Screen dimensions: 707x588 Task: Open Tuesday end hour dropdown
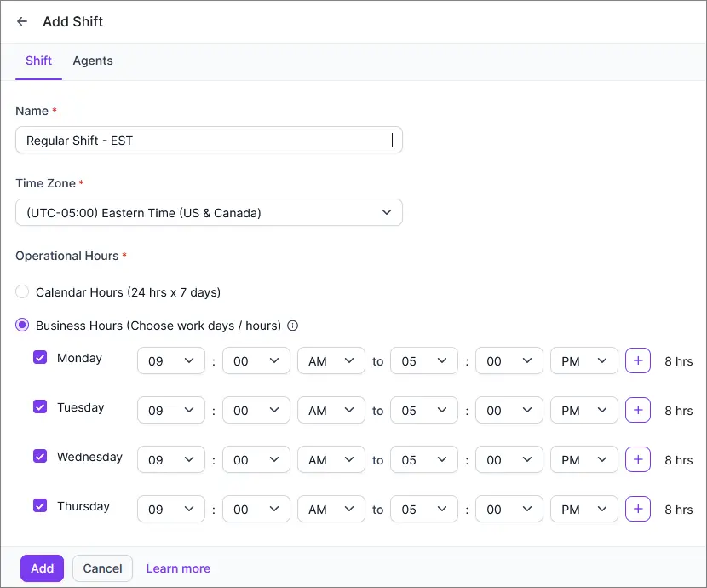424,411
